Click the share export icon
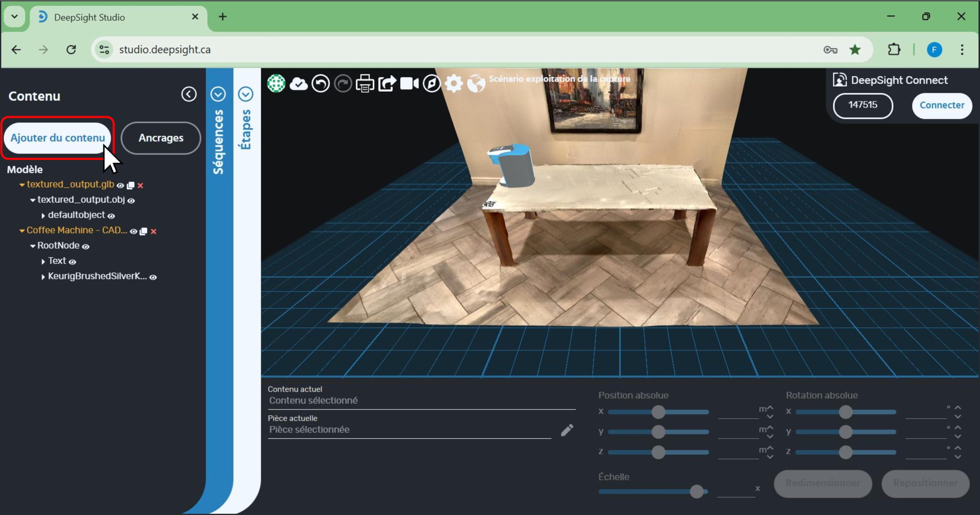 pos(387,83)
